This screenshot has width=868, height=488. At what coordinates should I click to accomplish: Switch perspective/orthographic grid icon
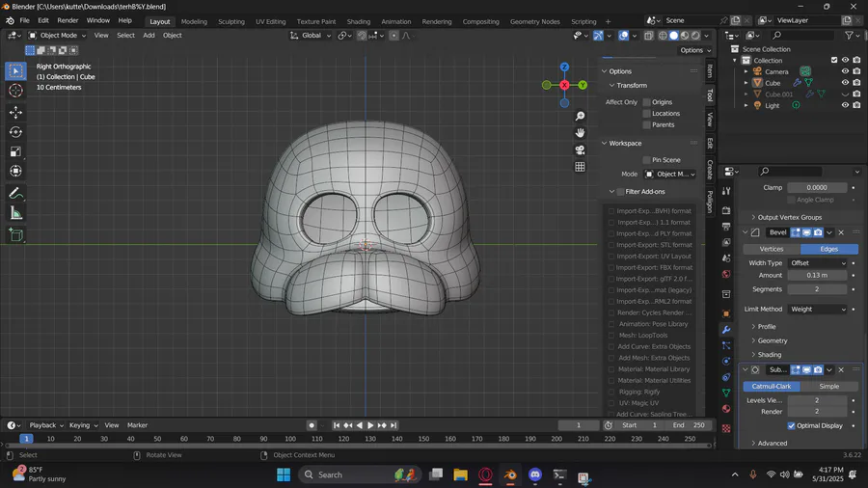click(x=580, y=167)
